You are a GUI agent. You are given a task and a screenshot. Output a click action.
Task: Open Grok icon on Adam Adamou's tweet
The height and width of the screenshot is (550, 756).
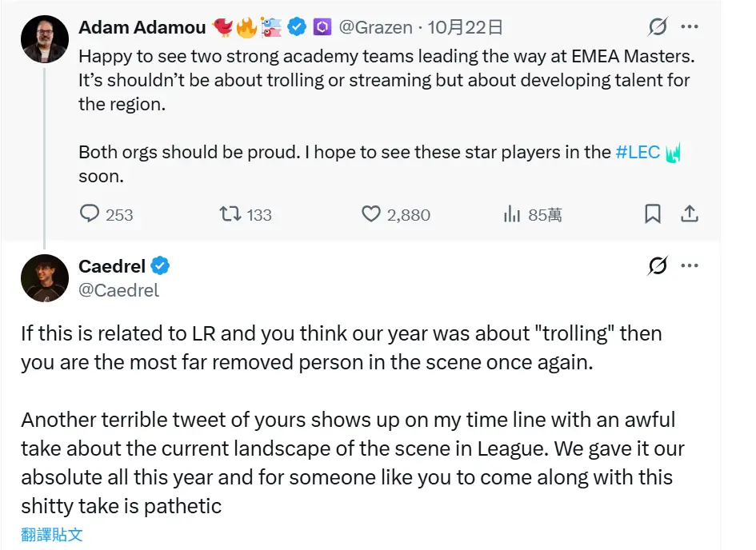click(658, 27)
